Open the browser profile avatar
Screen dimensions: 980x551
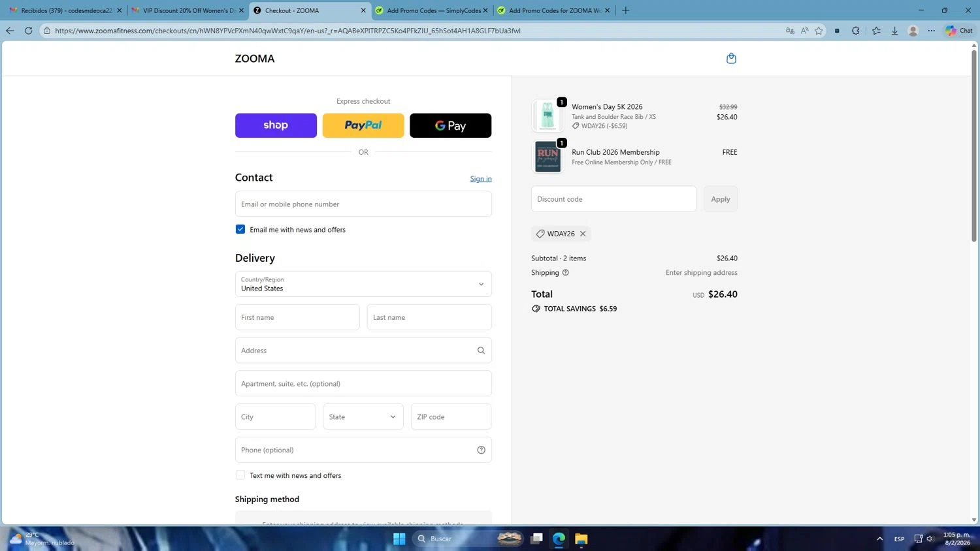click(x=913, y=31)
